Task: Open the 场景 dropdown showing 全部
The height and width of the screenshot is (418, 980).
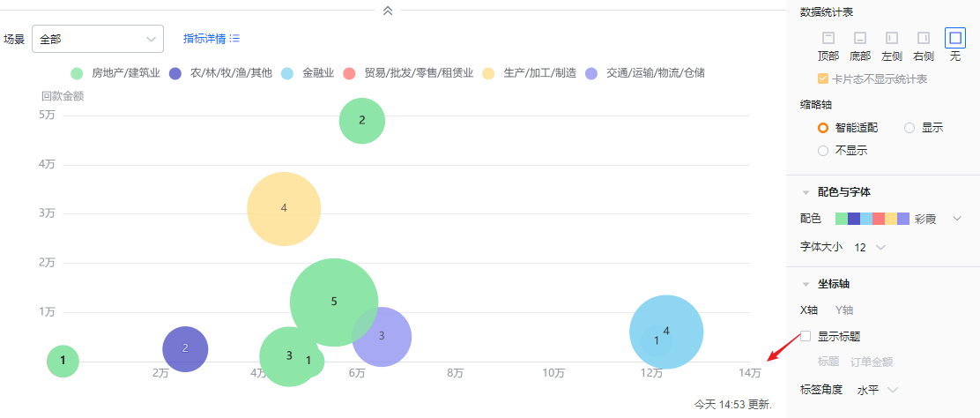Action: coord(98,39)
